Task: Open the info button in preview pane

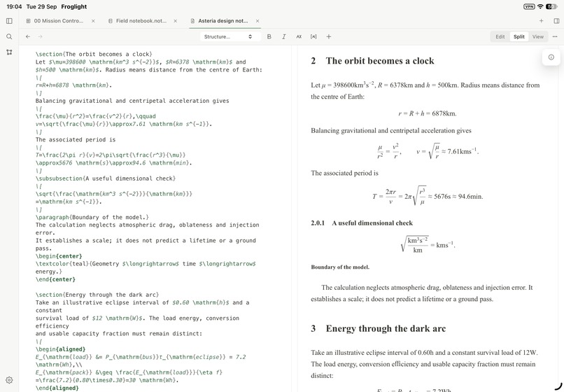Action: (x=551, y=57)
